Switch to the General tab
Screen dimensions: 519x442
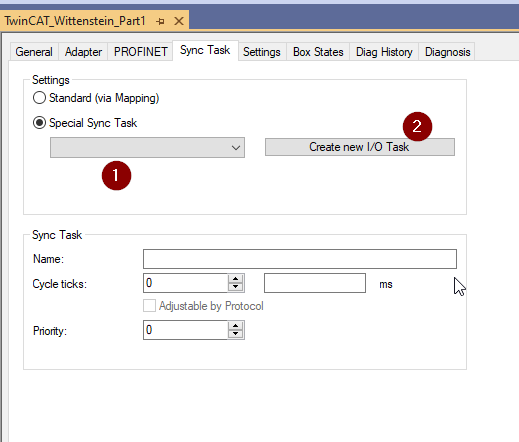(x=34, y=52)
